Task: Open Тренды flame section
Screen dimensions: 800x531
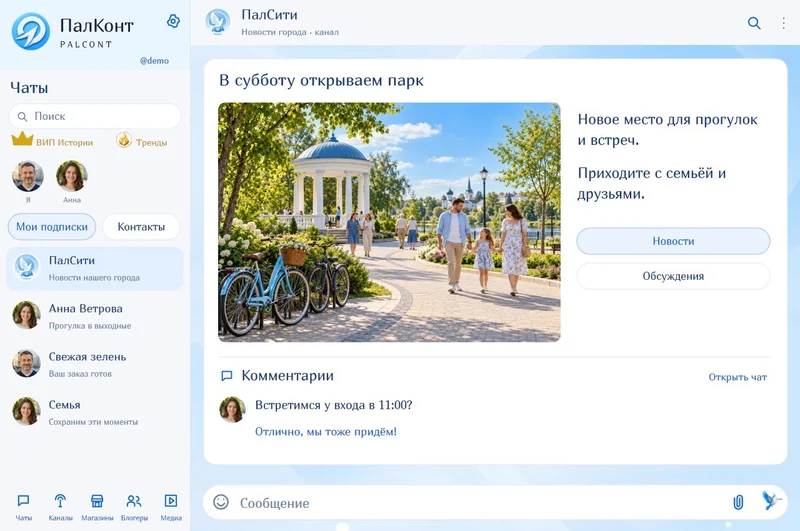Action: click(x=142, y=140)
